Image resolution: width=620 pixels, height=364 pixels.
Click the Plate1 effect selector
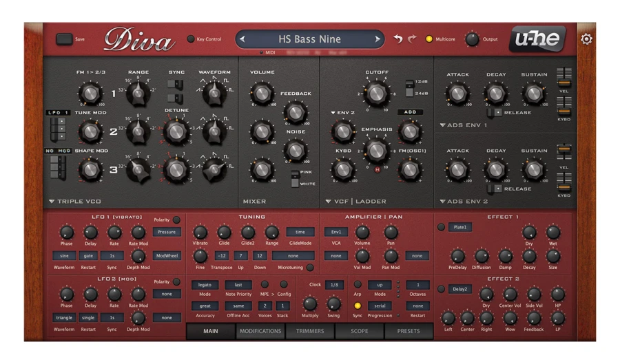(x=460, y=227)
